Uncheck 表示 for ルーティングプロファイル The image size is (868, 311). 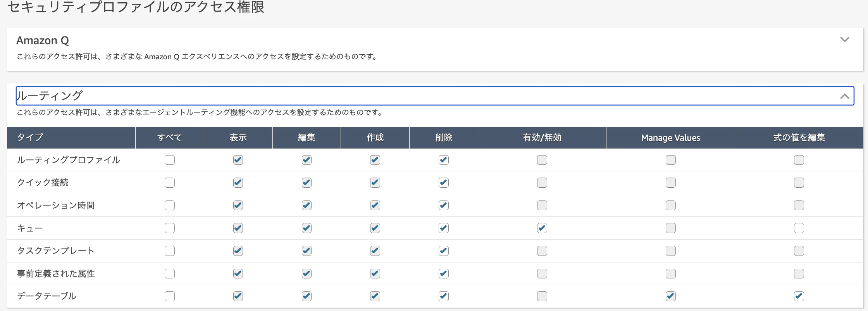pos(238,160)
